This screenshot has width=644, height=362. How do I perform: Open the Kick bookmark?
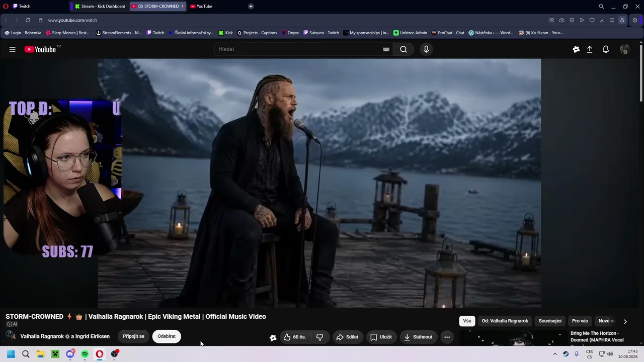(x=226, y=33)
